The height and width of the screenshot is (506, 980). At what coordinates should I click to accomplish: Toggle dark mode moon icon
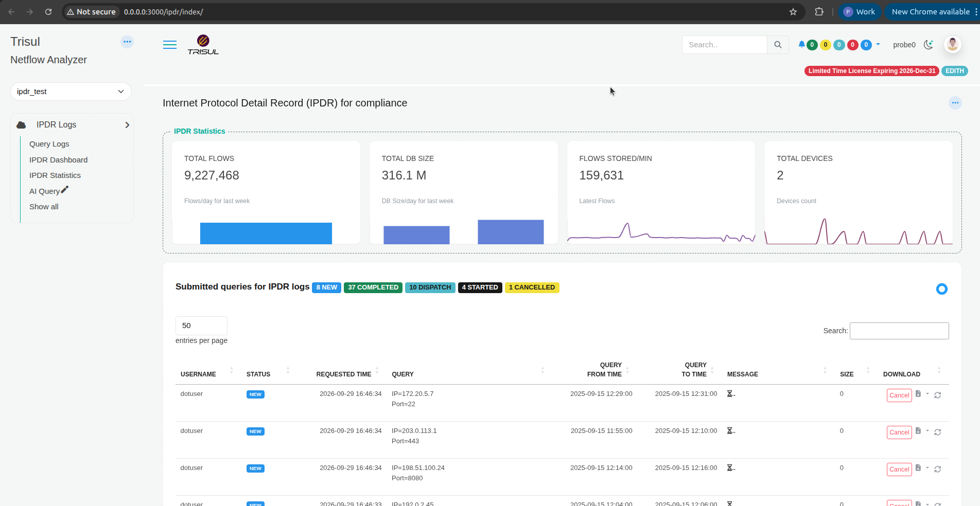929,45
